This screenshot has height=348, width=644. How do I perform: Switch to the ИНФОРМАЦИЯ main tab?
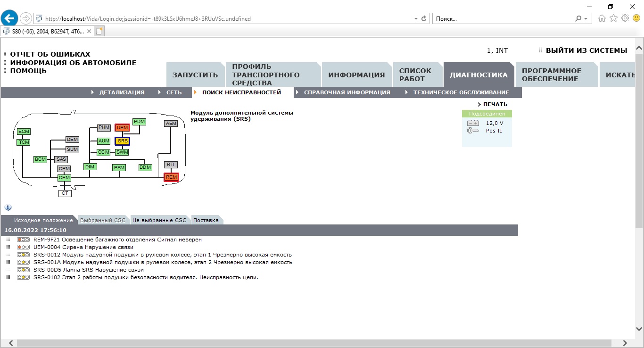[x=356, y=75]
